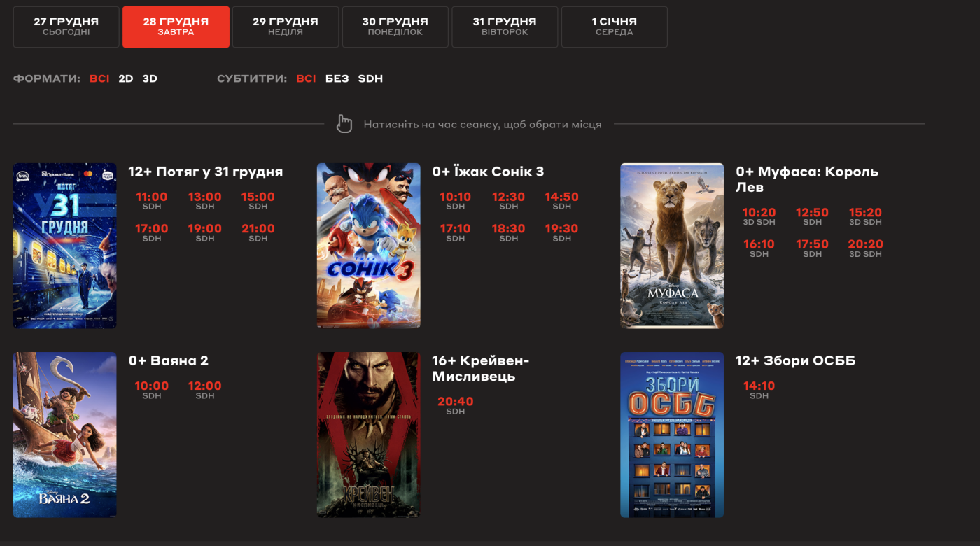Select ВСІ in the Субтитри filter
The width and height of the screenshot is (980, 546).
[x=306, y=79]
